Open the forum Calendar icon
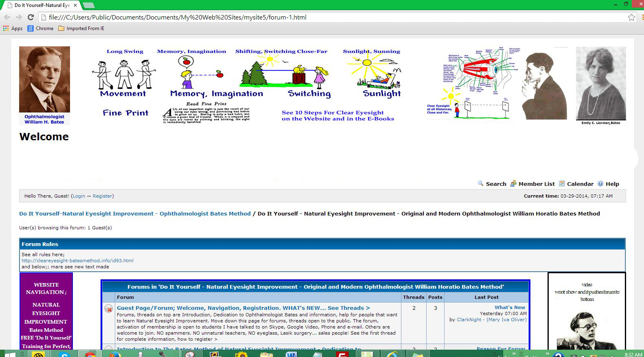Image resolution: width=644 pixels, height=357 pixels. (562, 183)
